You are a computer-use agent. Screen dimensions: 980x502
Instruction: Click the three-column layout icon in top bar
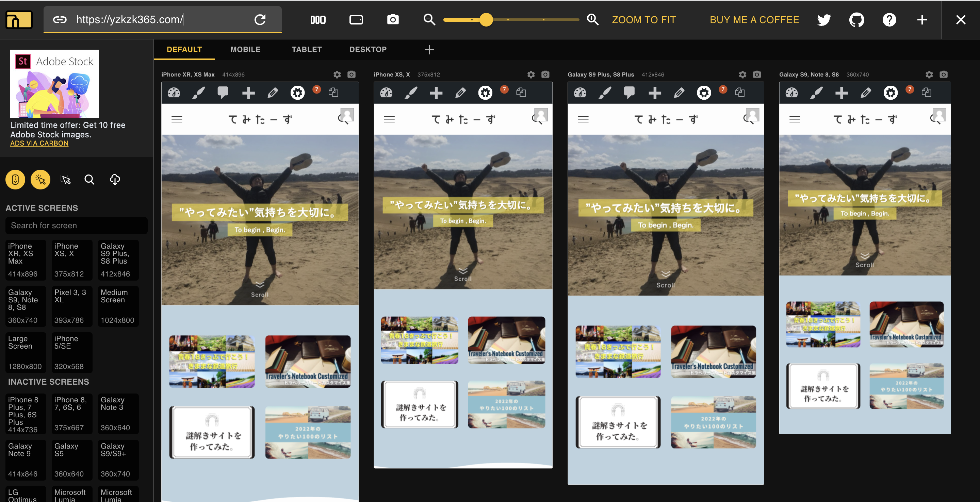pyautogui.click(x=318, y=20)
